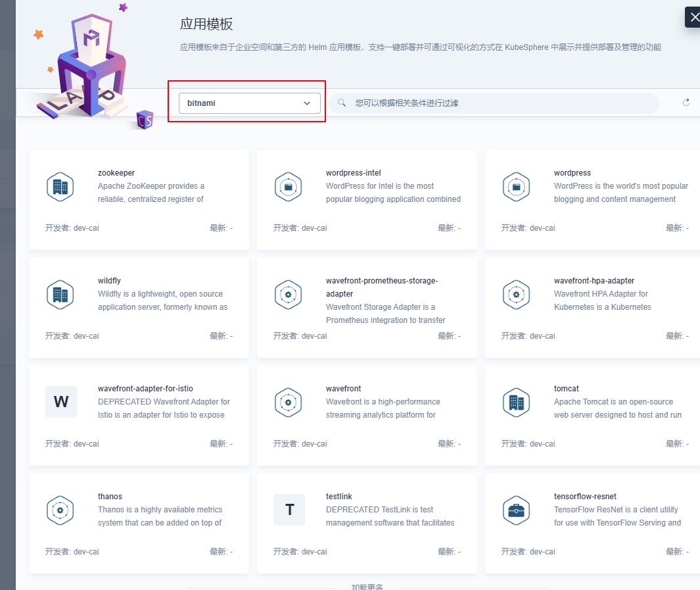Click the wavefront app icon
700x590 pixels.
pos(289,403)
